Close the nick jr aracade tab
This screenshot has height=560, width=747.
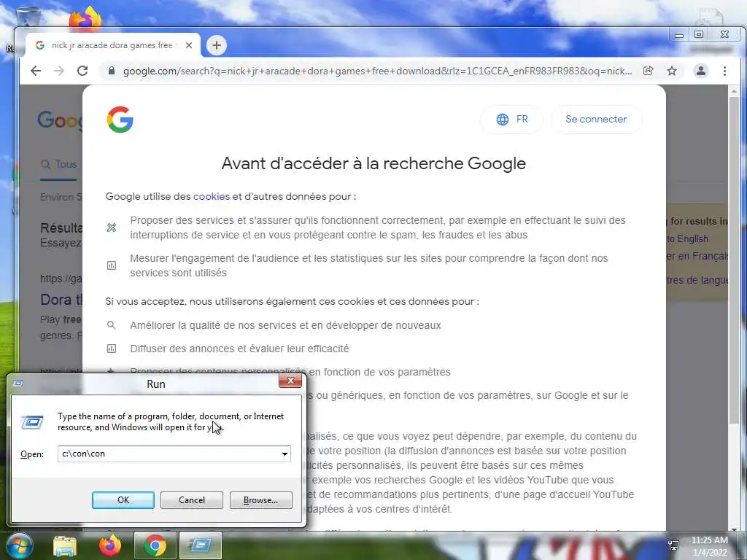(x=189, y=45)
